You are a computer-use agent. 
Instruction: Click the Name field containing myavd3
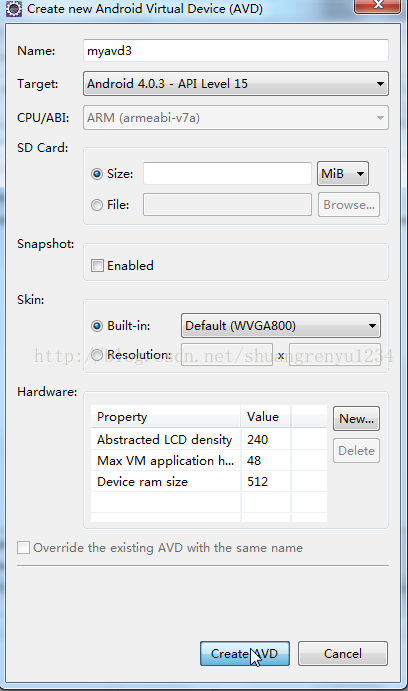[236, 51]
